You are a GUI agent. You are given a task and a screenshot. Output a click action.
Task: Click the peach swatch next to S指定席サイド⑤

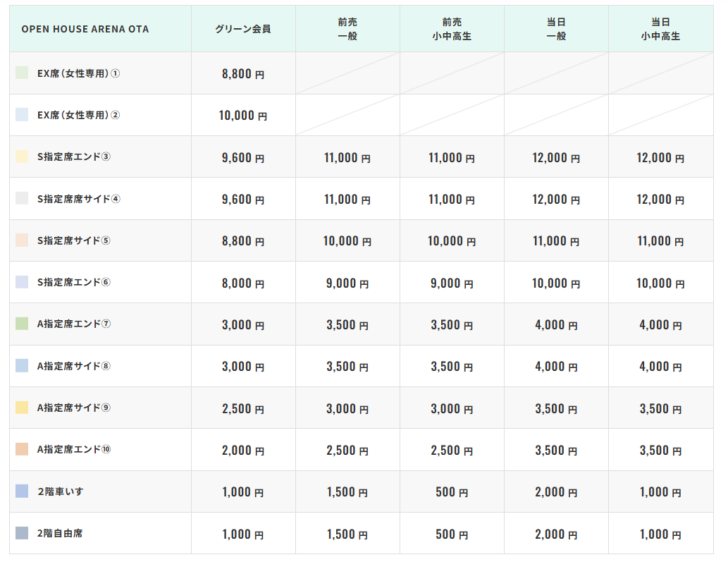22,240
